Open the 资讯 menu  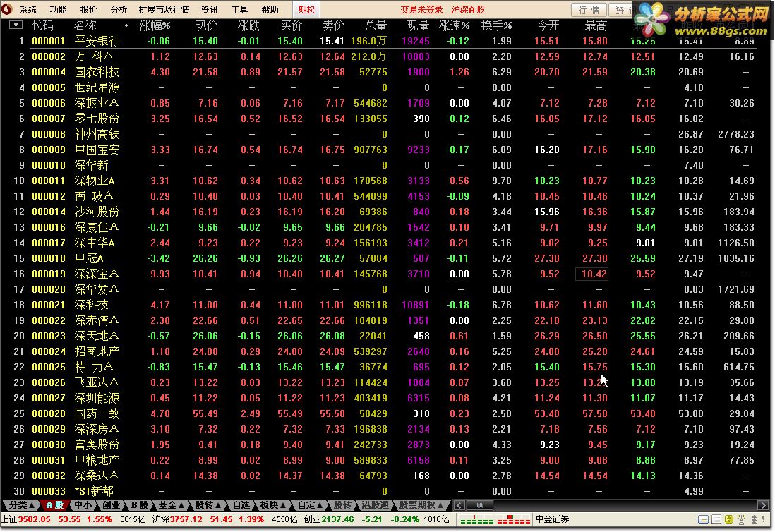coord(210,9)
